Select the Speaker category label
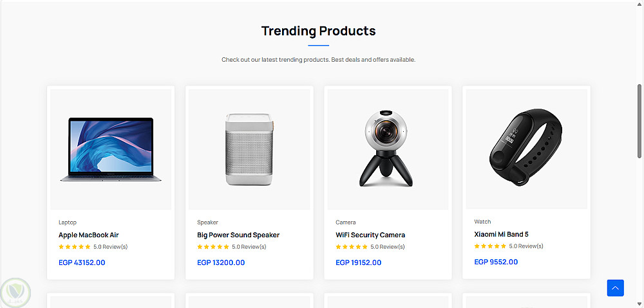Viewport: 644px width, 308px height. (207, 222)
